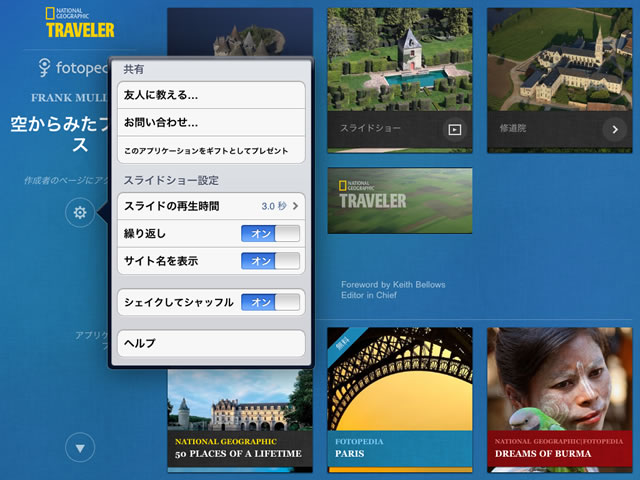Click Foreword by Keith Bellows text
640x480 pixels.
click(x=393, y=284)
